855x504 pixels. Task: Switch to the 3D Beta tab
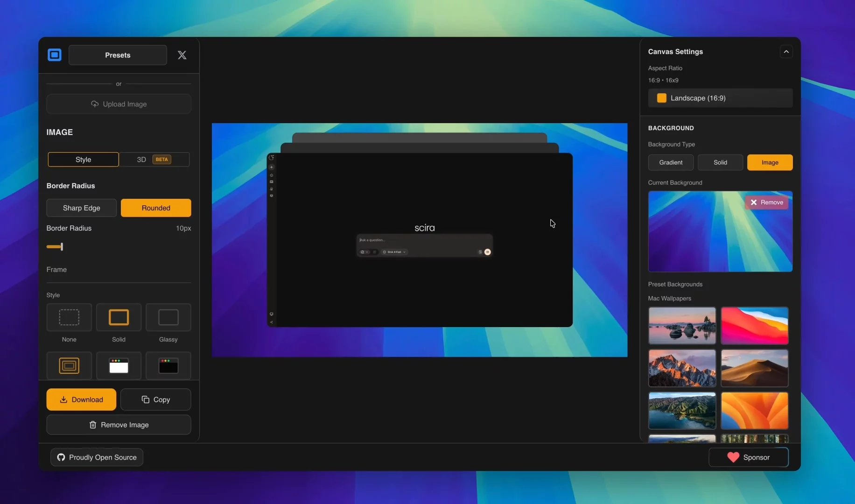154,160
